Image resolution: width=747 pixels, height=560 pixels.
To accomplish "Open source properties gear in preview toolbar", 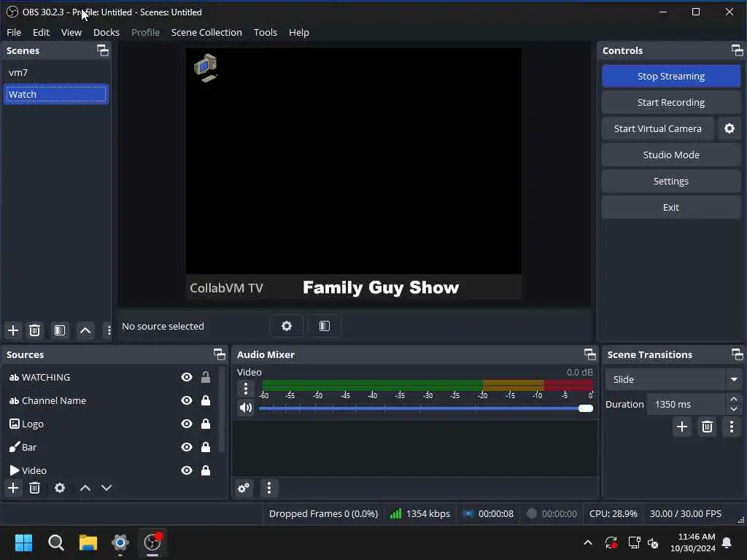I will pos(286,326).
